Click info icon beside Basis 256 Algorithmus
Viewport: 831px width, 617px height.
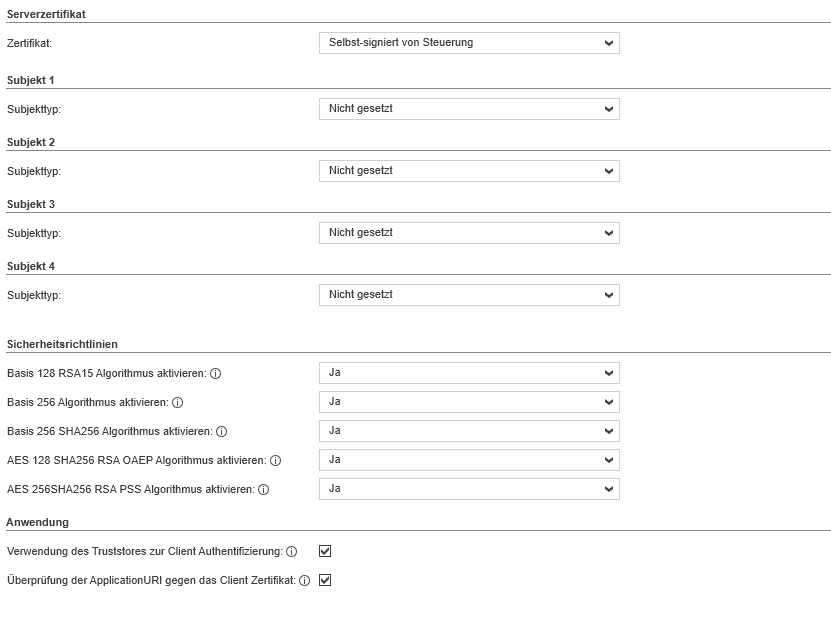(x=177, y=403)
